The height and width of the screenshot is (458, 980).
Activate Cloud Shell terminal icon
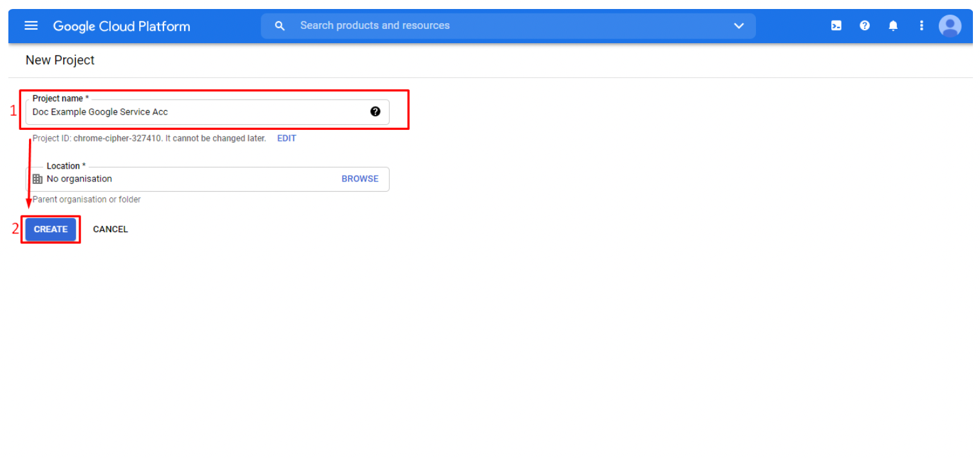point(836,26)
